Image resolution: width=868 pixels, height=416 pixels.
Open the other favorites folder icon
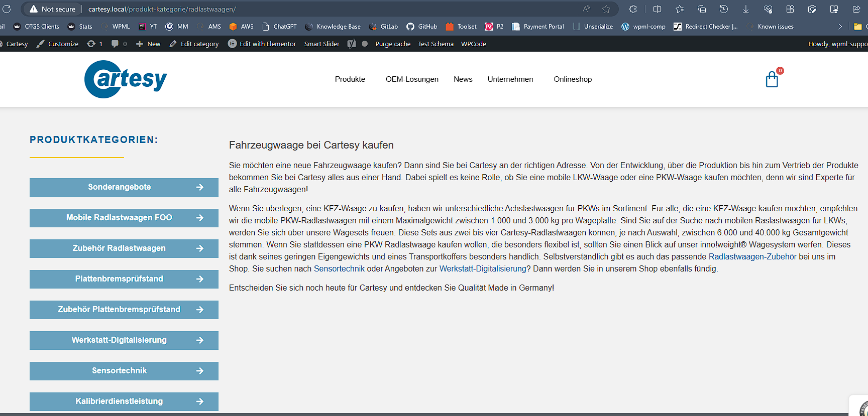858,27
